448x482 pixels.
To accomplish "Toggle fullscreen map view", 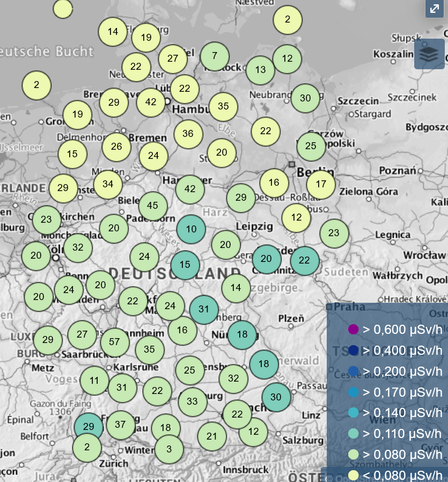I will pos(435,9).
